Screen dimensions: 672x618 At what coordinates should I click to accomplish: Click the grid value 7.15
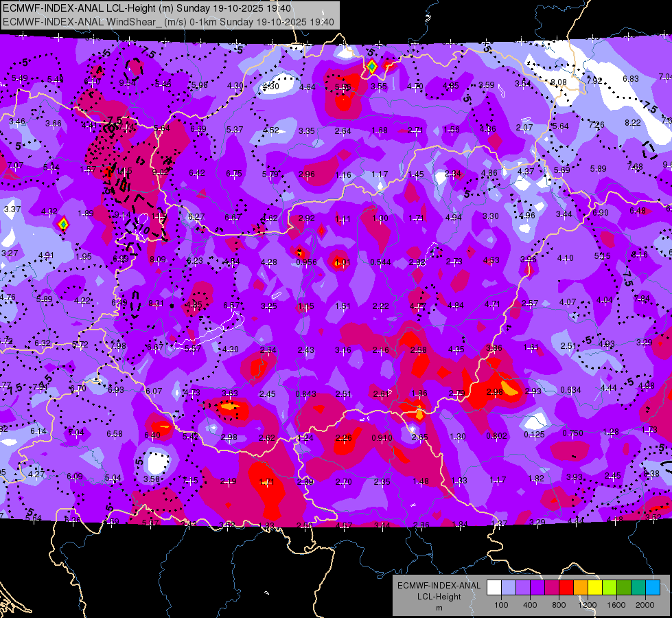pyautogui.click(x=190, y=481)
